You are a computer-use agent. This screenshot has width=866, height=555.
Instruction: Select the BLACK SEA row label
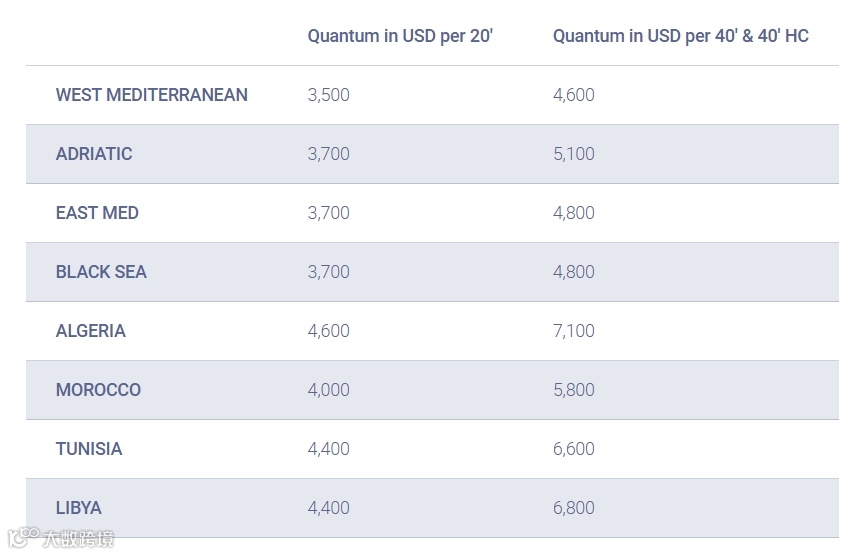(x=101, y=272)
